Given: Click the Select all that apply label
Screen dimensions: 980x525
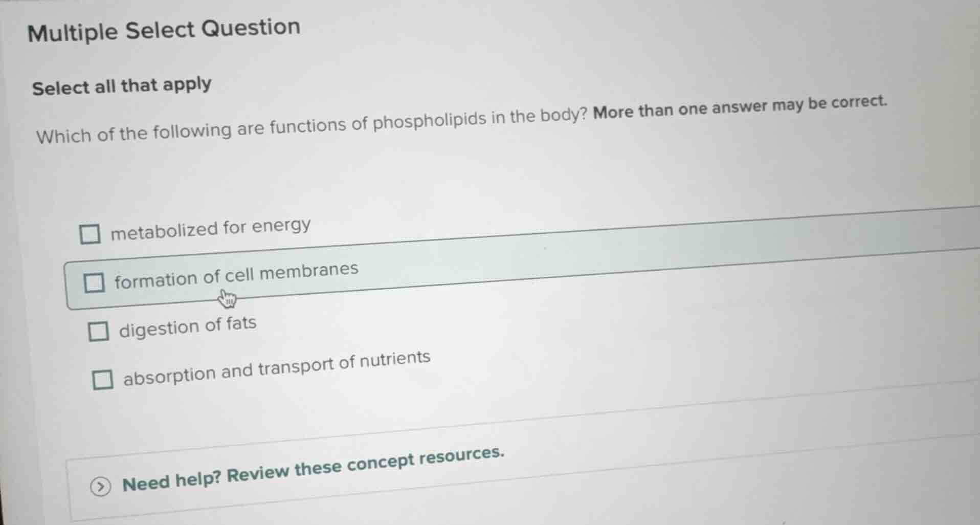Looking at the screenshot, I should 121,86.
